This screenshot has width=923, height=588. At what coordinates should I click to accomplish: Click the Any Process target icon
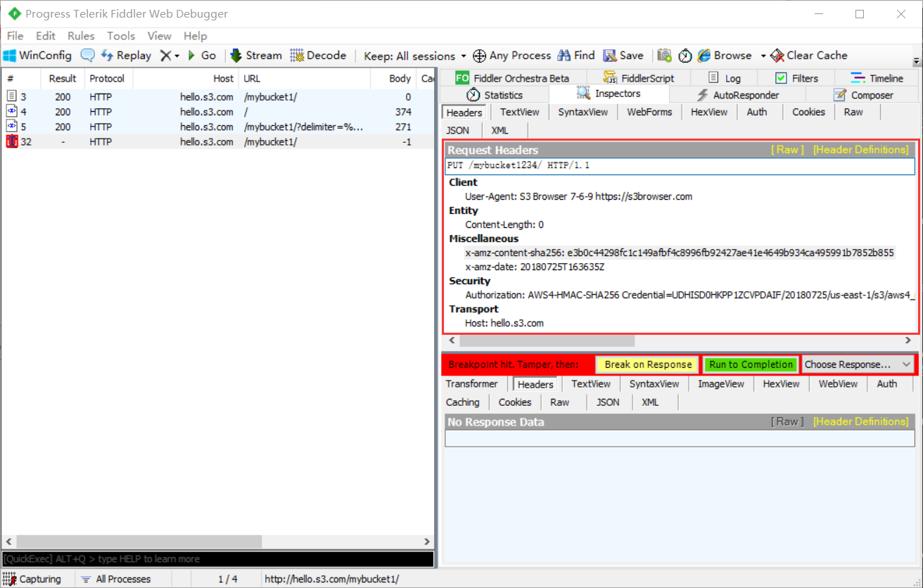pos(479,56)
